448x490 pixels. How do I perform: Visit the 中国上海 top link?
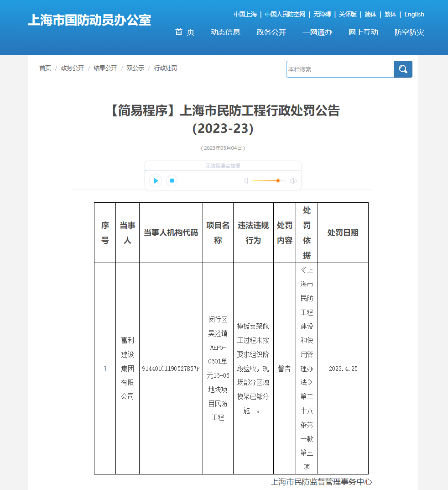pyautogui.click(x=245, y=14)
